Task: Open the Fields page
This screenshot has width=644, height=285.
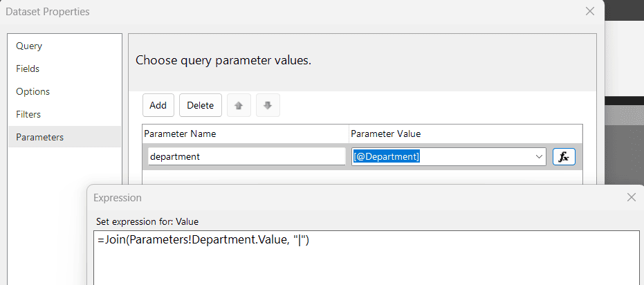Action: coord(28,69)
